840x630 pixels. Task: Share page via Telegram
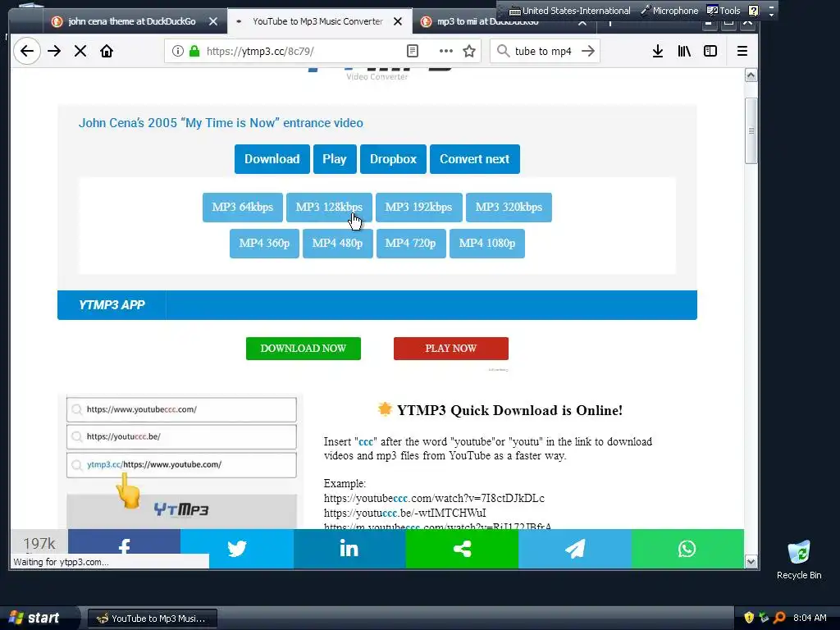click(575, 549)
